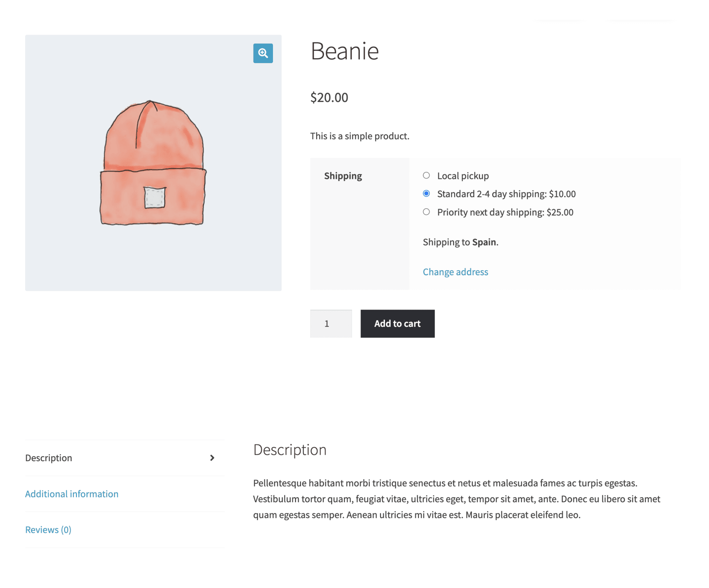Click the chevron arrow next to Description
709x588 pixels.
[x=212, y=458]
